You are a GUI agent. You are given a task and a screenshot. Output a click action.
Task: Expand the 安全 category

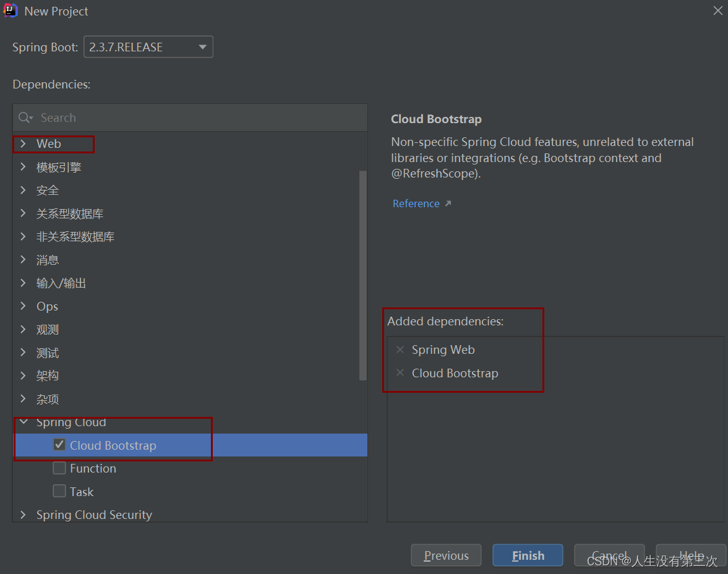click(x=23, y=190)
